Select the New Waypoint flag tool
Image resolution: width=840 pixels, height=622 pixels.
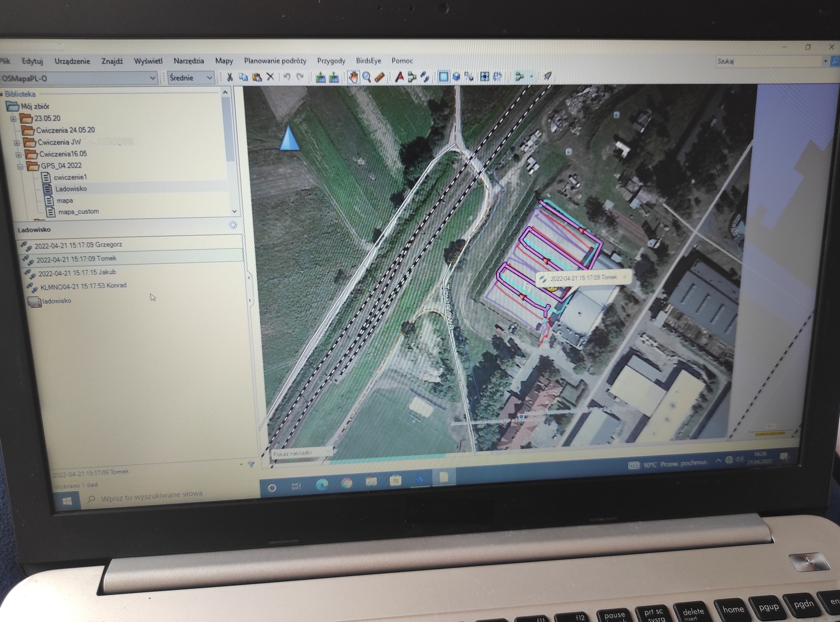(x=399, y=77)
